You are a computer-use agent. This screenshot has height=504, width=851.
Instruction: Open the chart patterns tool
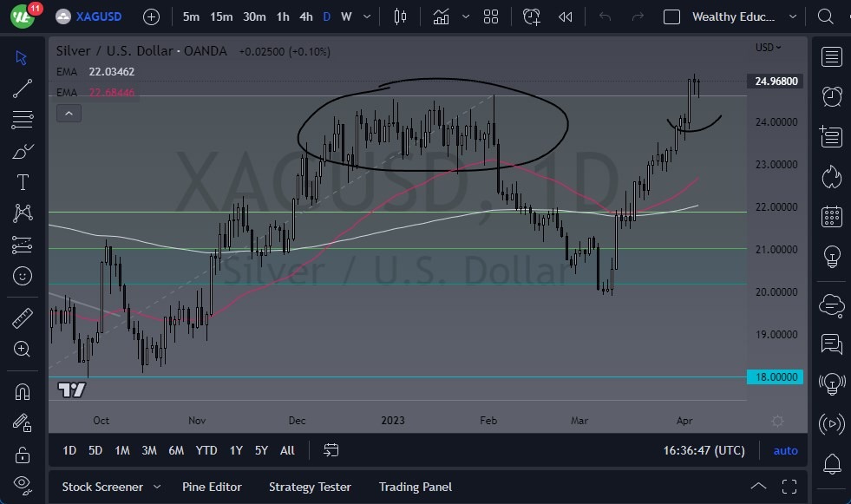[23, 213]
